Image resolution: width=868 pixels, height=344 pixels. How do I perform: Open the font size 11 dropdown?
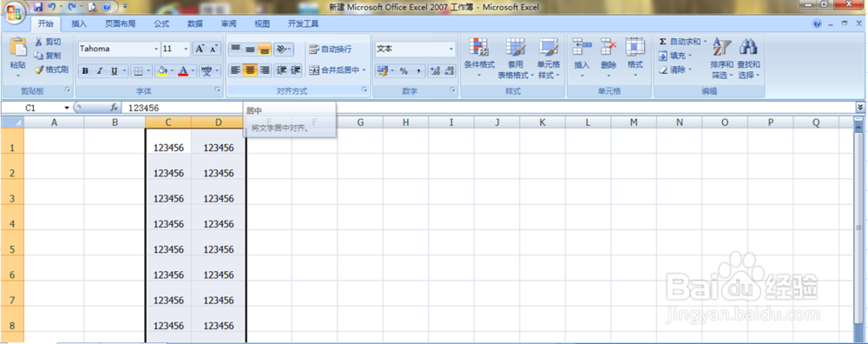tap(186, 49)
